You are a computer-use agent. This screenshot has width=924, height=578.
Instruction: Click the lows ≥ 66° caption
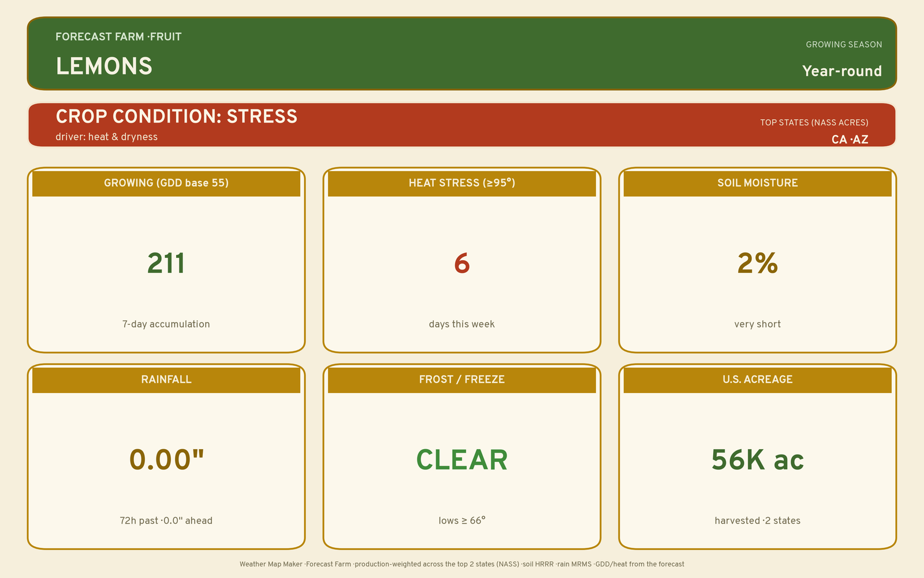pyautogui.click(x=462, y=521)
